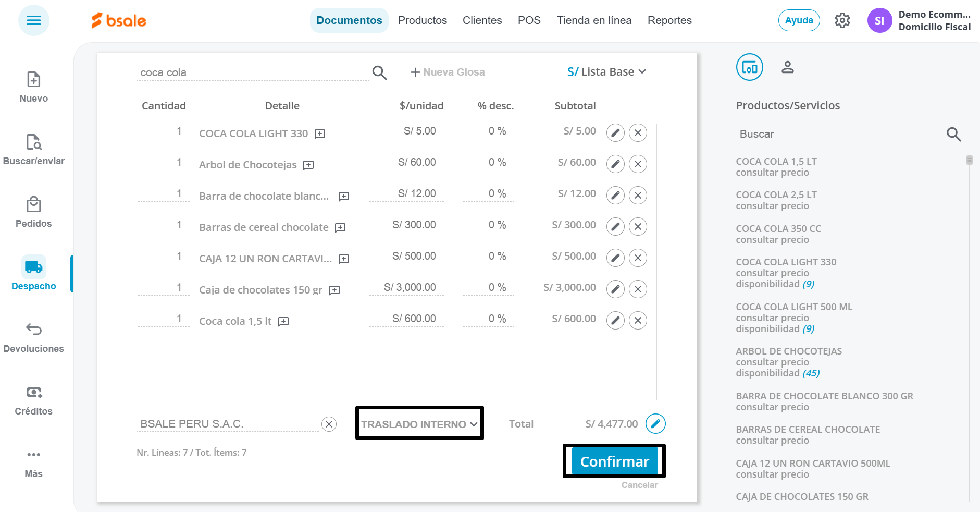Screen dimensions: 980x512
Task: Expand COCA COLA LIGHT 330 detail note
Action: 320,134
